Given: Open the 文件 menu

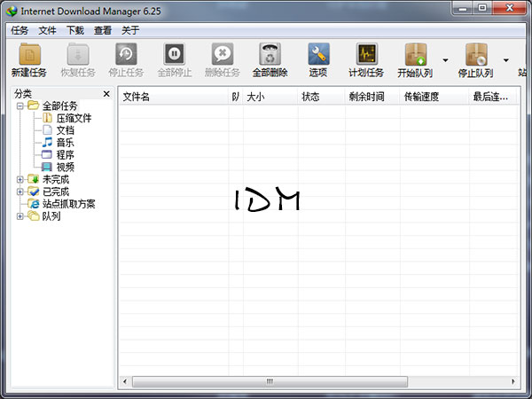Looking at the screenshot, I should [47, 30].
